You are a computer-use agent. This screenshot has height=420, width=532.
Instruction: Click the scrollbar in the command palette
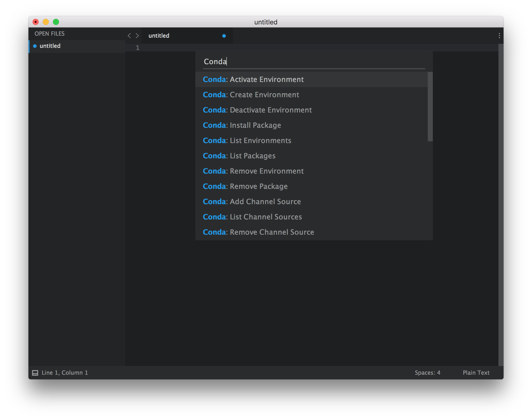pos(430,107)
